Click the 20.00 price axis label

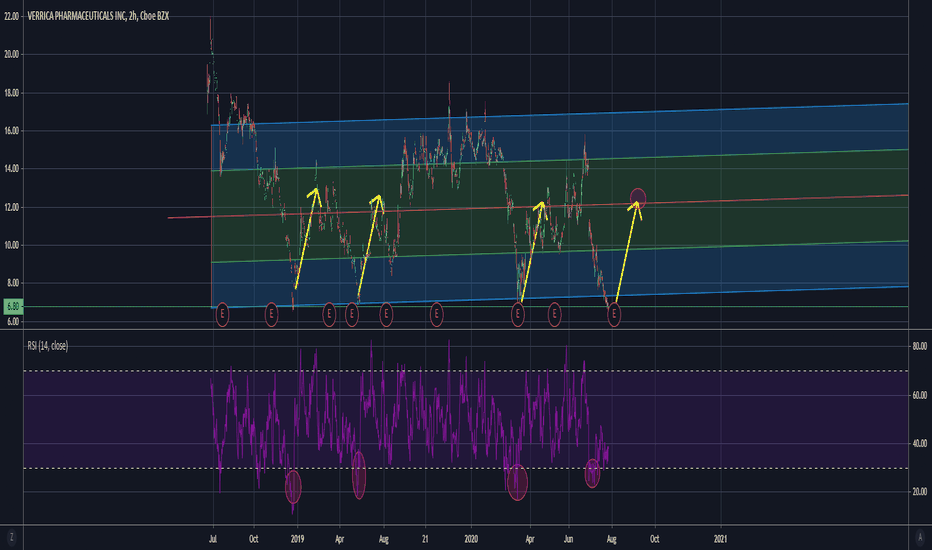(11, 54)
